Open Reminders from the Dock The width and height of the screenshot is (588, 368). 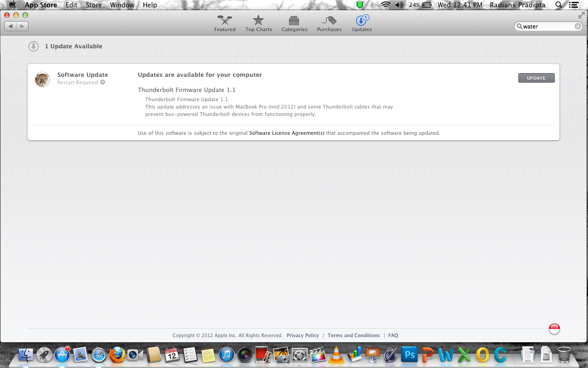(190, 355)
